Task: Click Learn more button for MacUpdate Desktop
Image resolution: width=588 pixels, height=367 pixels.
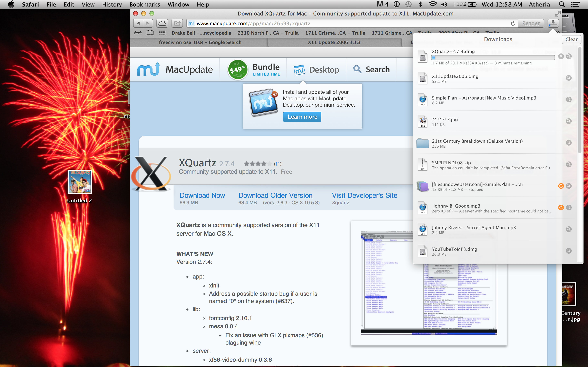Action: coord(302,117)
